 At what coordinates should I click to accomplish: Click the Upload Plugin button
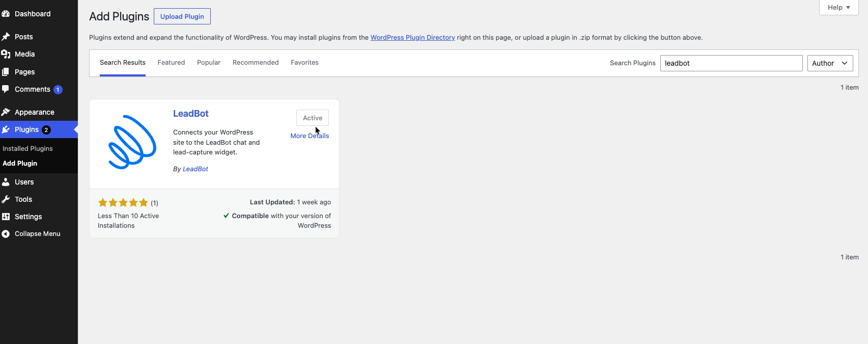(x=182, y=16)
